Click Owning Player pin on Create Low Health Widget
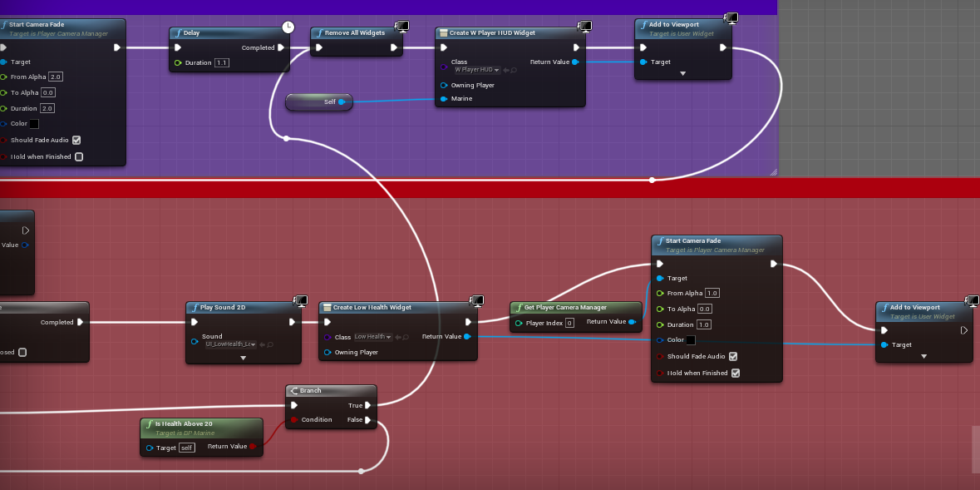 pyautogui.click(x=327, y=353)
